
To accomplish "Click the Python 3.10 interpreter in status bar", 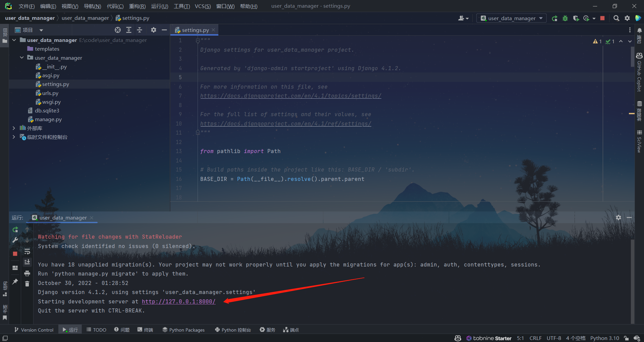I will pos(605,338).
